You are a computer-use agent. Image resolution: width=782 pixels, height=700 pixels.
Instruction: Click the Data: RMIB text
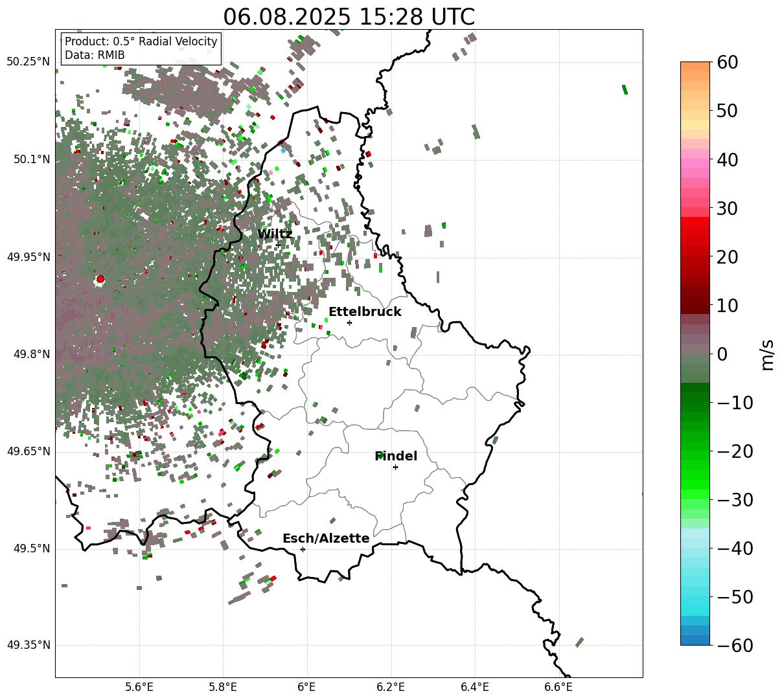[x=95, y=55]
